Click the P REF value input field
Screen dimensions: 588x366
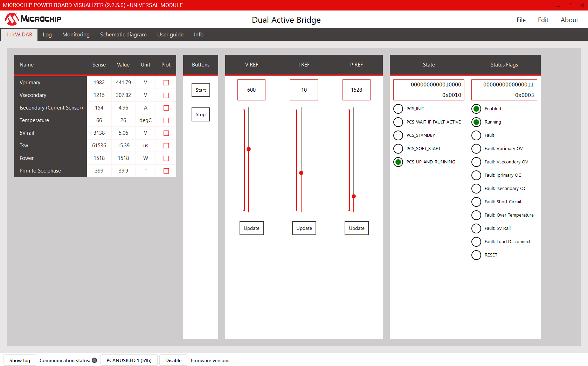pos(356,90)
